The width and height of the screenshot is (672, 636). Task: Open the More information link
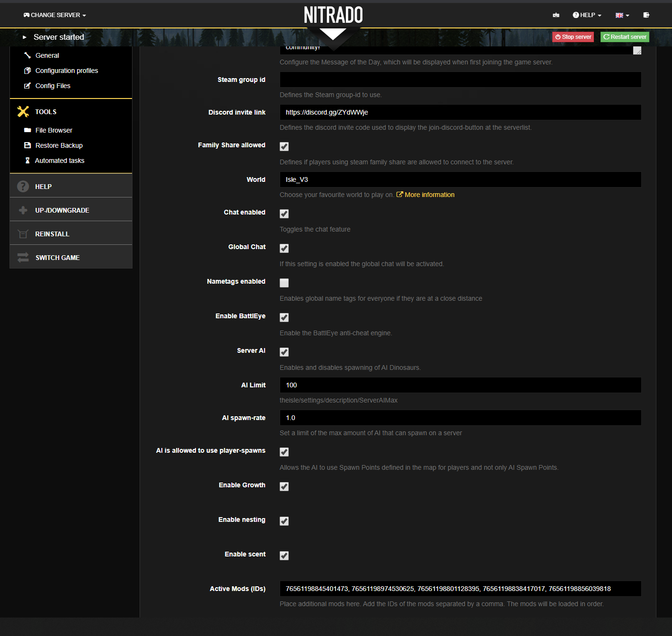point(425,195)
